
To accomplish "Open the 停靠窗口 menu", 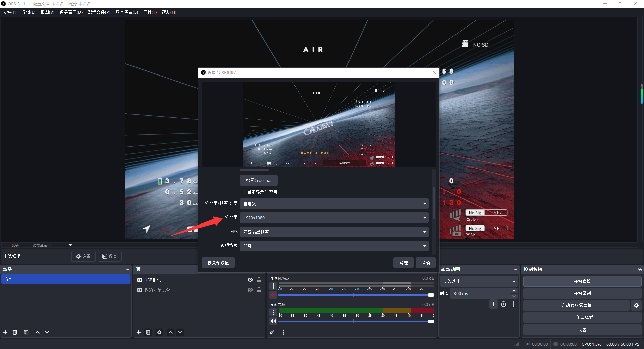I will coord(71,12).
